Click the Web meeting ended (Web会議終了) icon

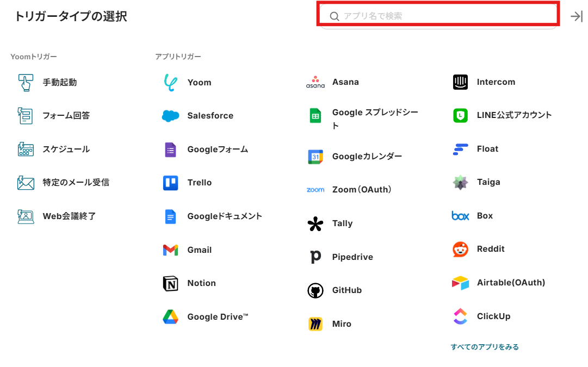point(26,216)
